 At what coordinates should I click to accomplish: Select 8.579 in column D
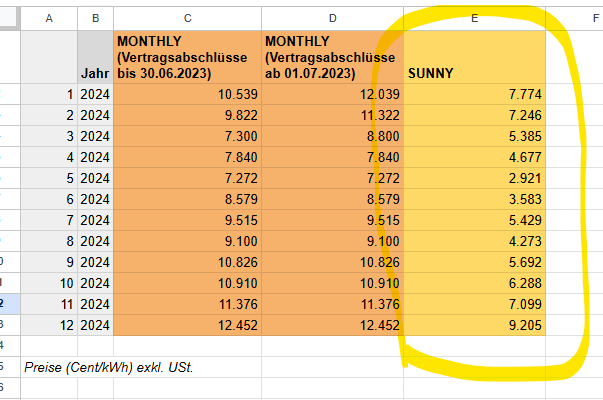333,199
